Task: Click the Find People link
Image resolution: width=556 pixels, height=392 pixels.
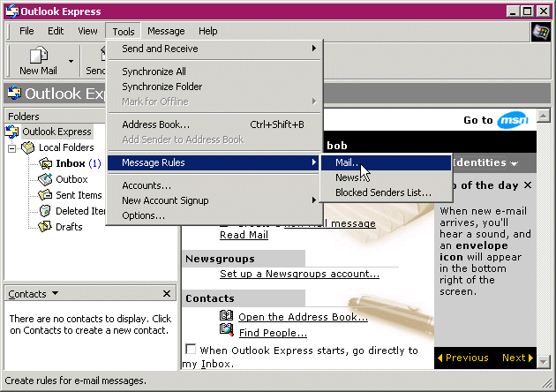Action: 273,333
